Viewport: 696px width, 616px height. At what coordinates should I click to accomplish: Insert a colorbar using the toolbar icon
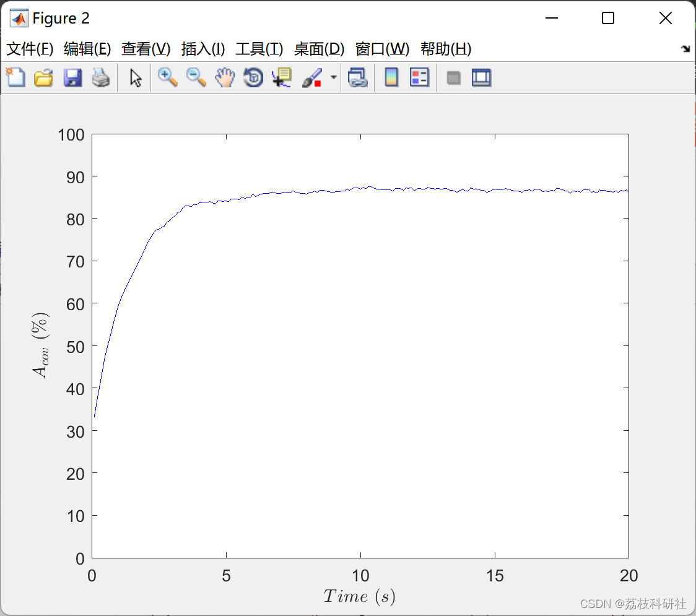click(391, 77)
